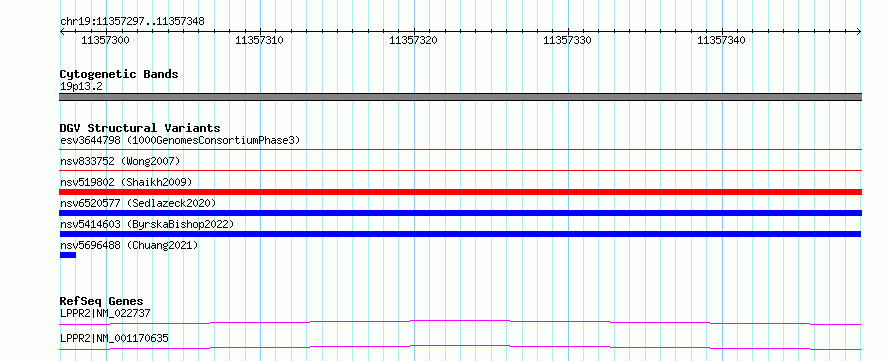
Task: Click ruler position 11357330
Action: click(567, 40)
